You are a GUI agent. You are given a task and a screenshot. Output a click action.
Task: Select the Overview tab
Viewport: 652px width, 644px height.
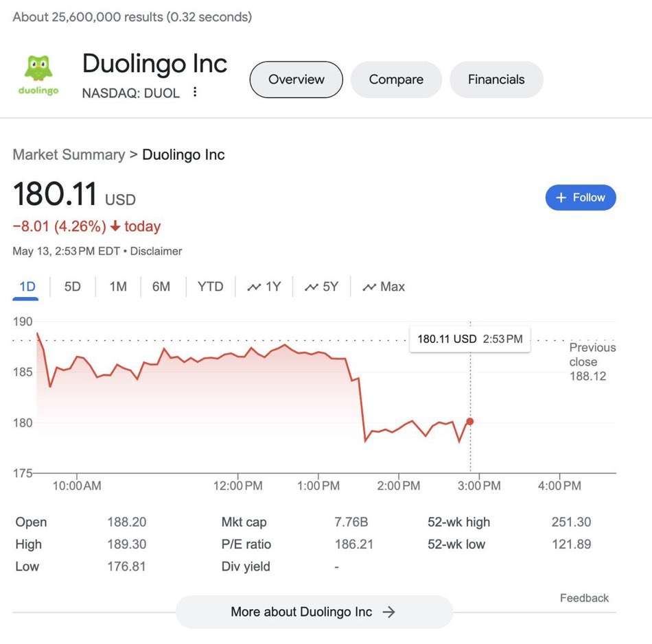[296, 80]
